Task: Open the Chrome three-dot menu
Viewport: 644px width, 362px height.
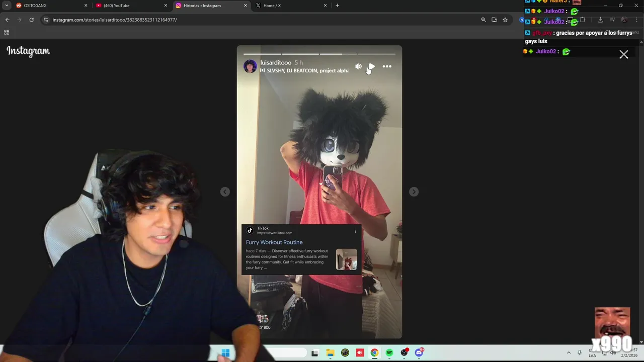Action: click(637, 20)
